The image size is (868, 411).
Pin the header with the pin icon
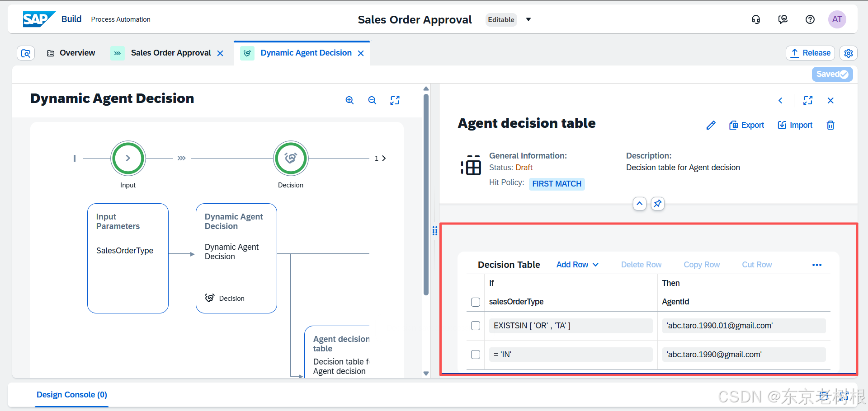(x=658, y=204)
